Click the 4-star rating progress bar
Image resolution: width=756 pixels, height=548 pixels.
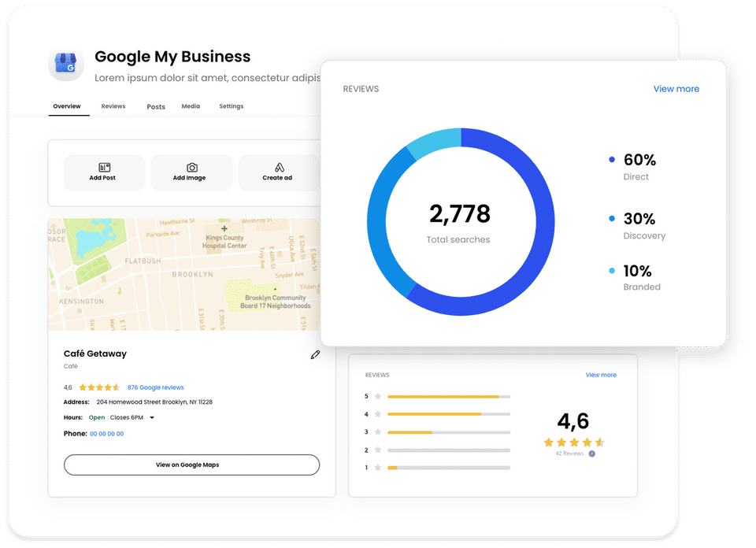[x=449, y=414]
